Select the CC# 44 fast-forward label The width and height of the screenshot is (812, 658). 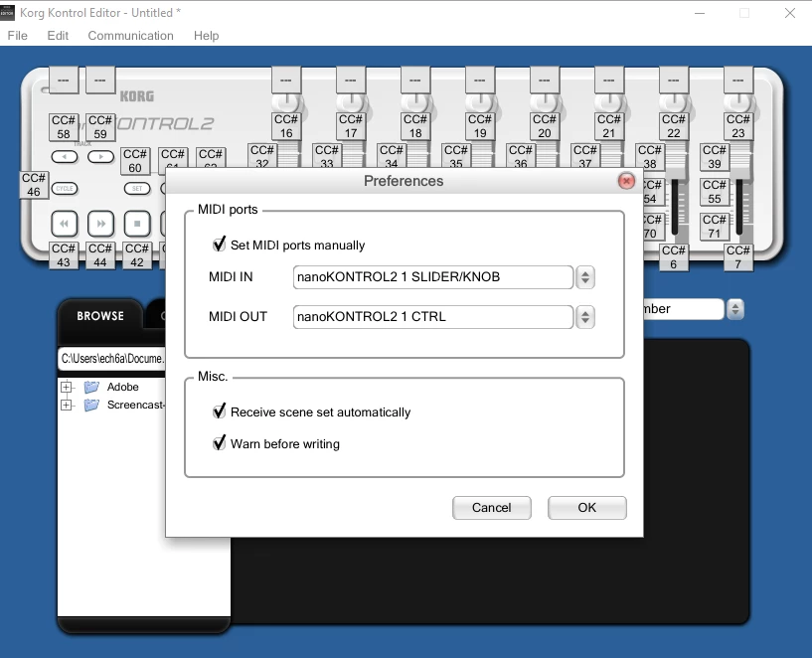100,255
